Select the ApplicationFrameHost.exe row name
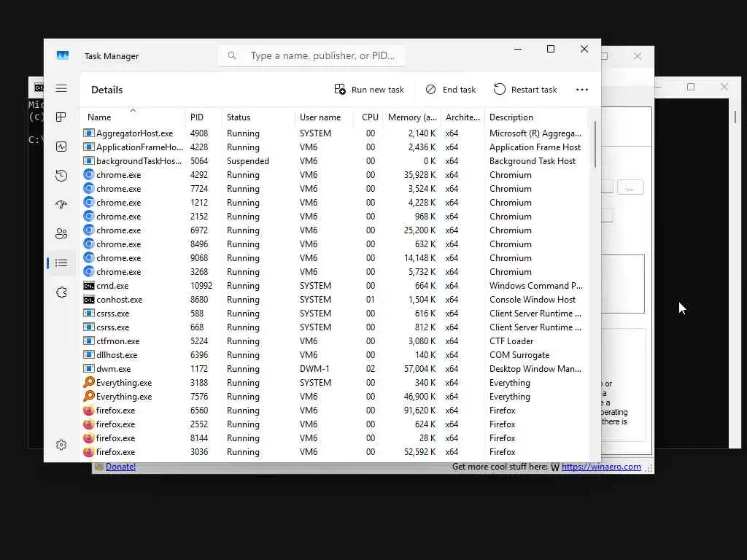 click(x=139, y=147)
